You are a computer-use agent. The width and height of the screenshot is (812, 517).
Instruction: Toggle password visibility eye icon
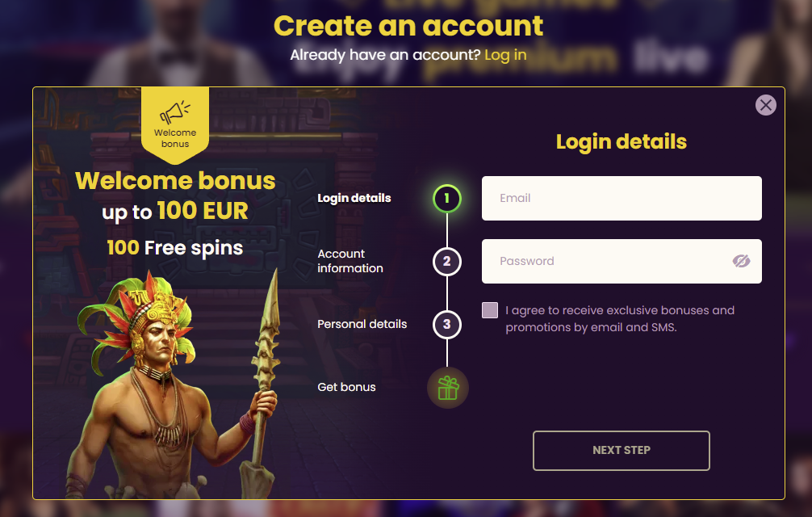click(x=741, y=261)
